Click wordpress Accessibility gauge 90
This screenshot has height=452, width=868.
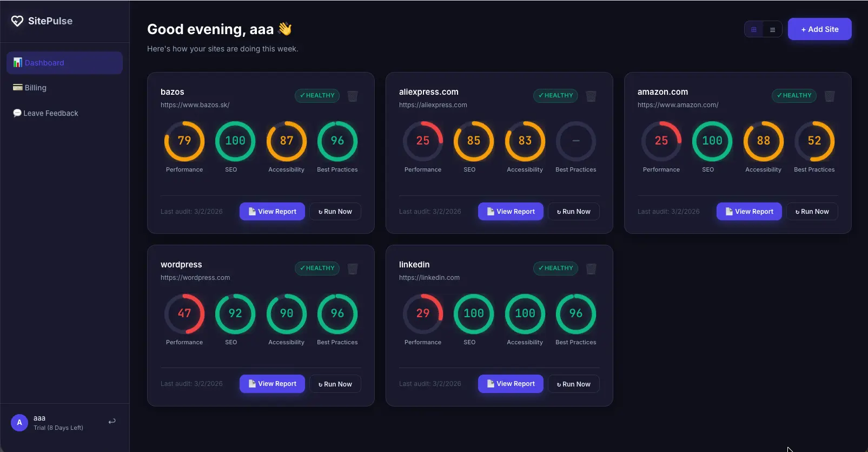coord(287,313)
